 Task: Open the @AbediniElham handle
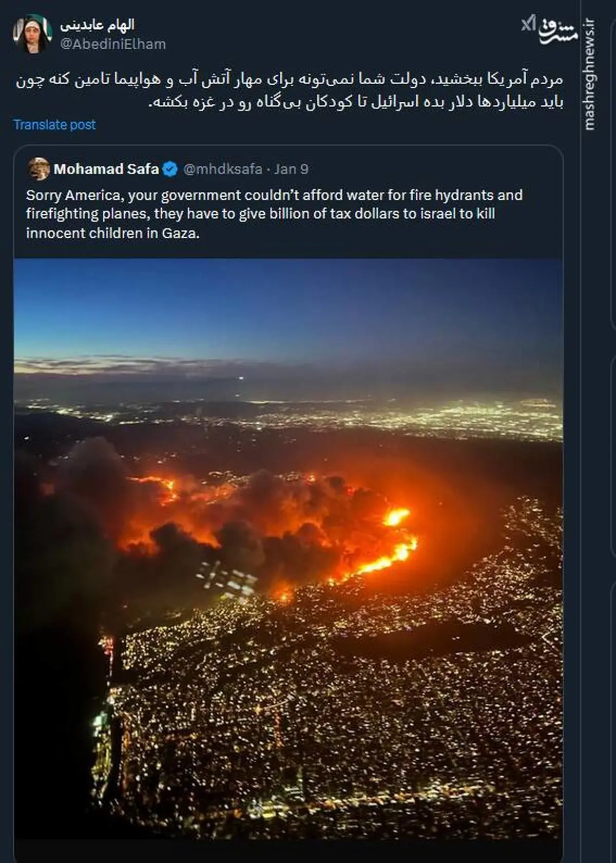click(x=113, y=44)
